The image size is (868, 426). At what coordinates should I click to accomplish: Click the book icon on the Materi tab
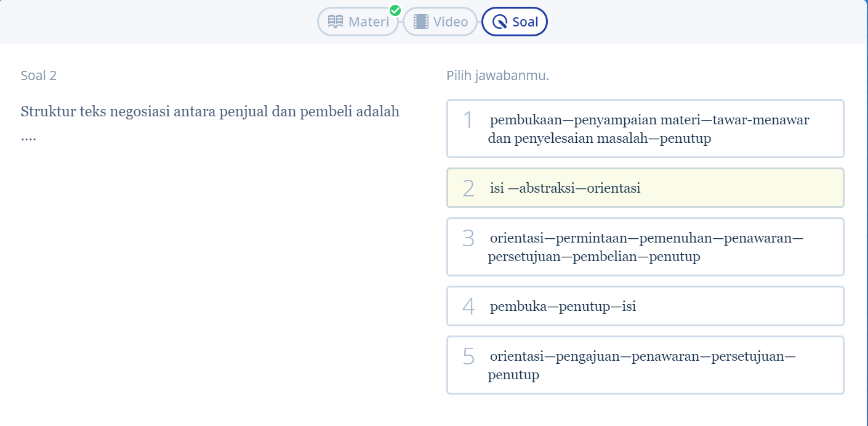[336, 22]
